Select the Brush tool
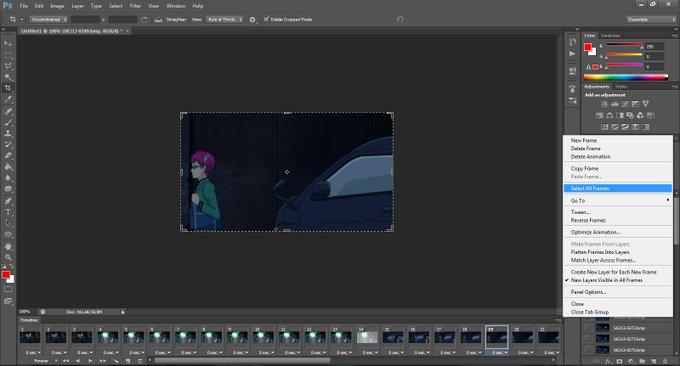Image resolution: width=680 pixels, height=366 pixels. pyautogui.click(x=8, y=122)
